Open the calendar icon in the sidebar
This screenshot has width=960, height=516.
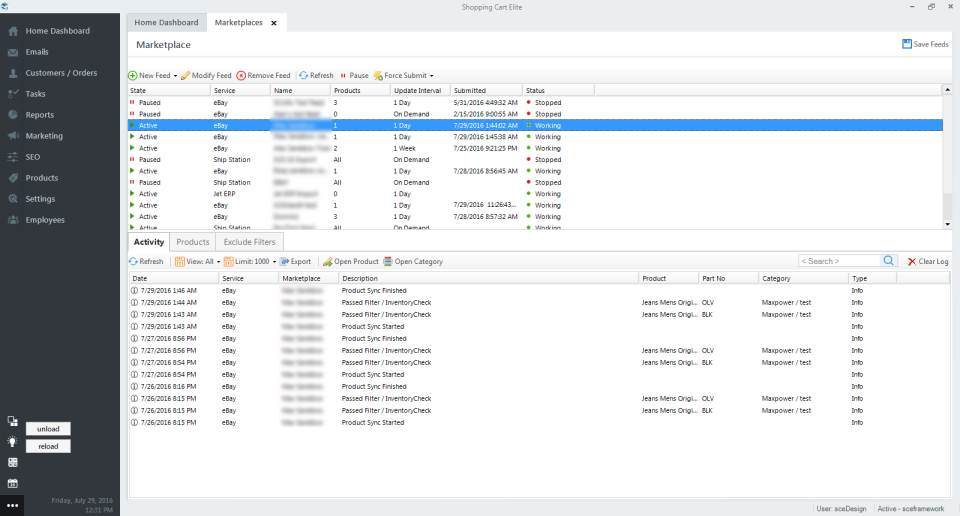click(12, 483)
